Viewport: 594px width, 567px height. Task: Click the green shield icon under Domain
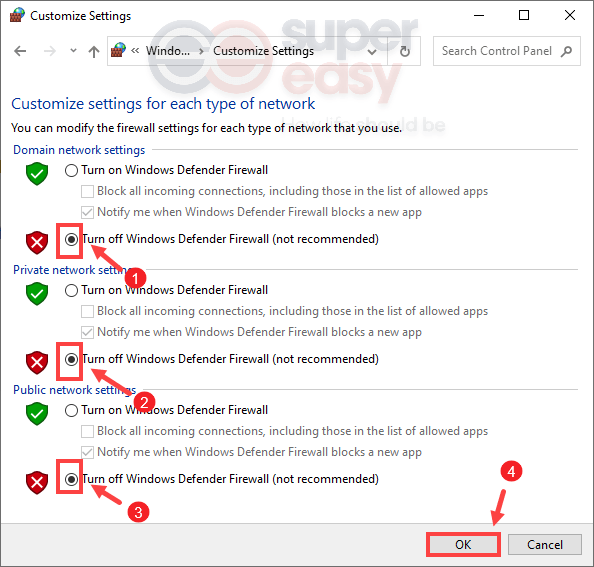(x=37, y=174)
